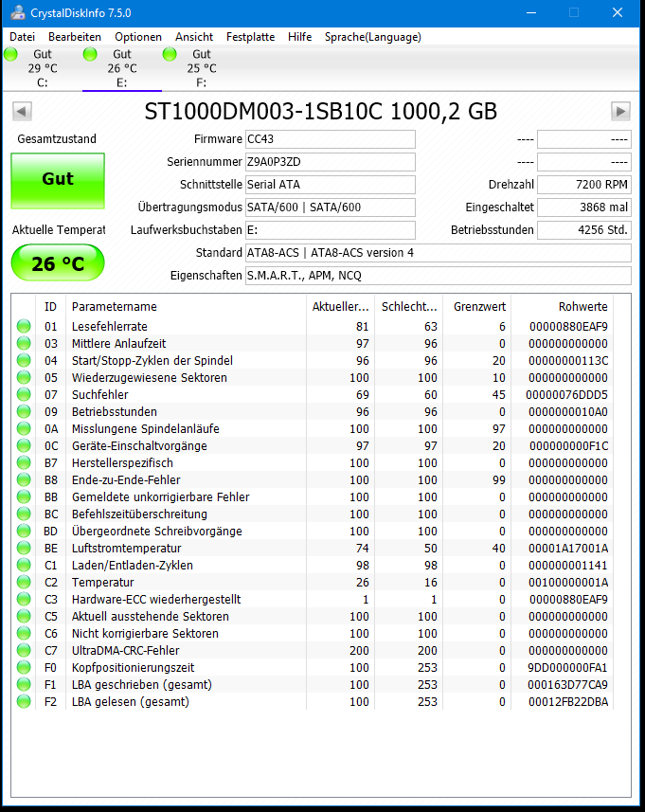Viewport: 645px width, 812px height.
Task: Open the Hilfe menu
Action: point(299,37)
